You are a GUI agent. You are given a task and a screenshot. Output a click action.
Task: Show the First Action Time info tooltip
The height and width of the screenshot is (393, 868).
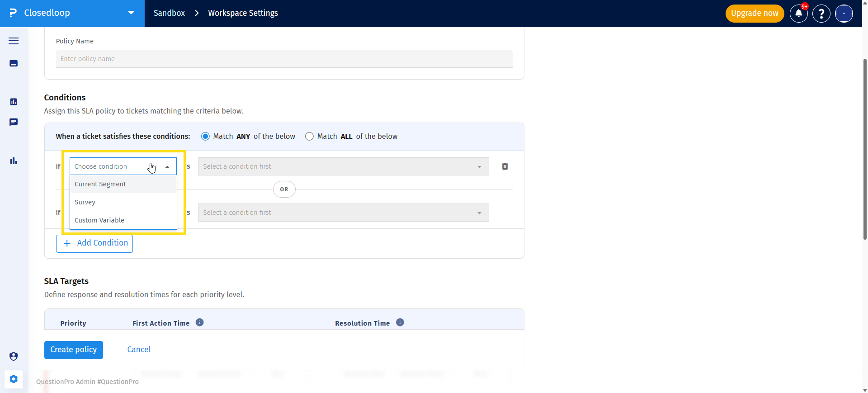coord(200,322)
